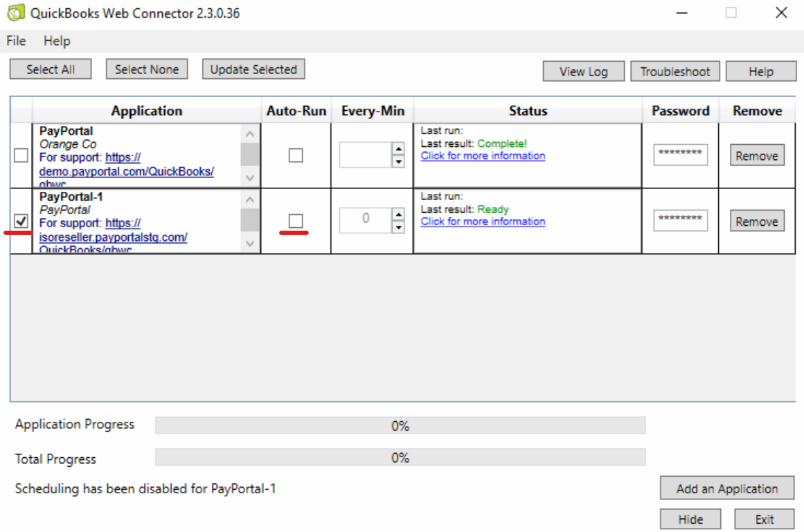Click the Select None button
Screen dimensions: 804x532
147,69
